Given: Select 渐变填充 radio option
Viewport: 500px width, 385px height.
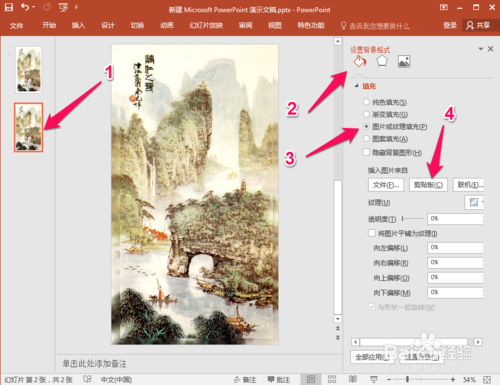Looking at the screenshot, I should 366,114.
